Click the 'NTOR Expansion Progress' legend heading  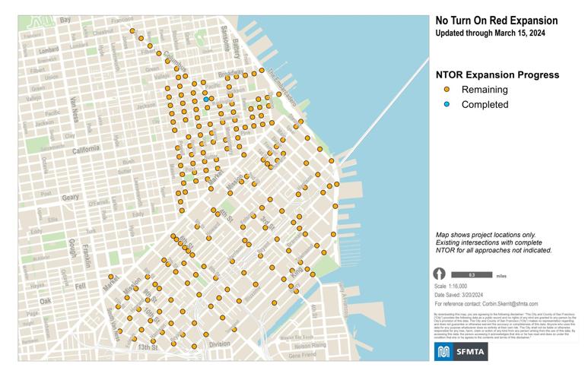pos(497,74)
